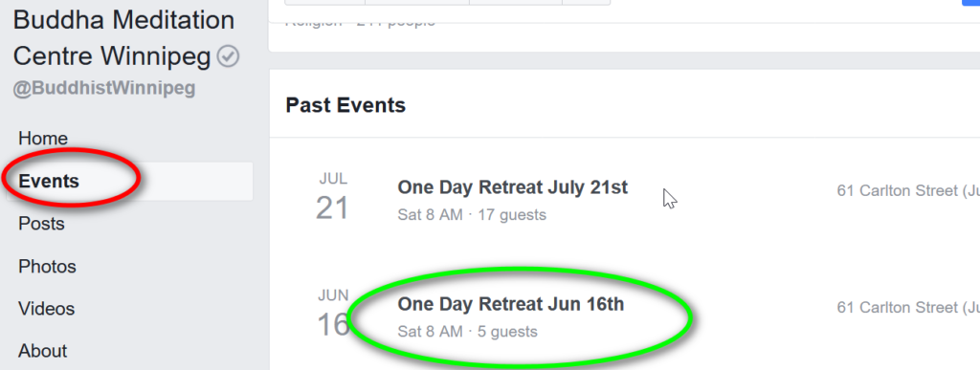
Task: Open the One Day Retreat July 21st event
Action: click(513, 187)
